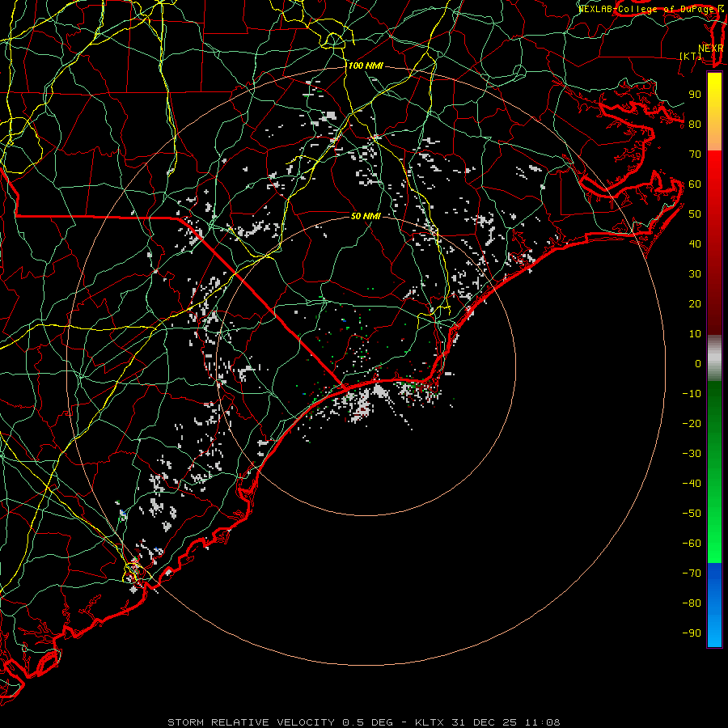Click the 31 DEC 25 date in the caption
The width and height of the screenshot is (728, 728).
click(485, 722)
